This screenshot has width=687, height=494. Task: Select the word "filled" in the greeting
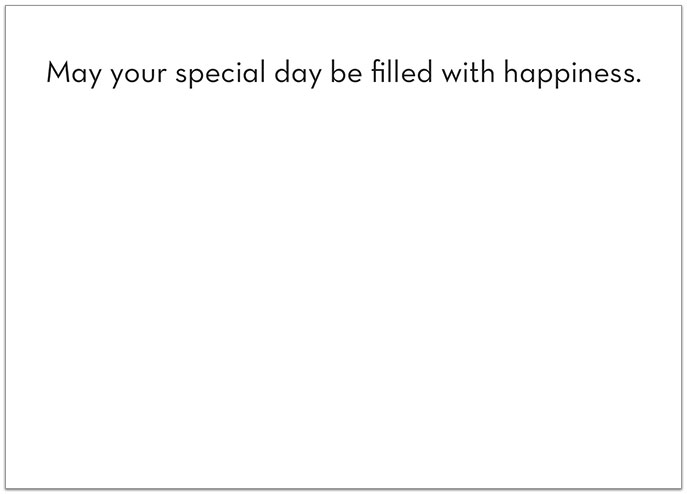pos(402,71)
